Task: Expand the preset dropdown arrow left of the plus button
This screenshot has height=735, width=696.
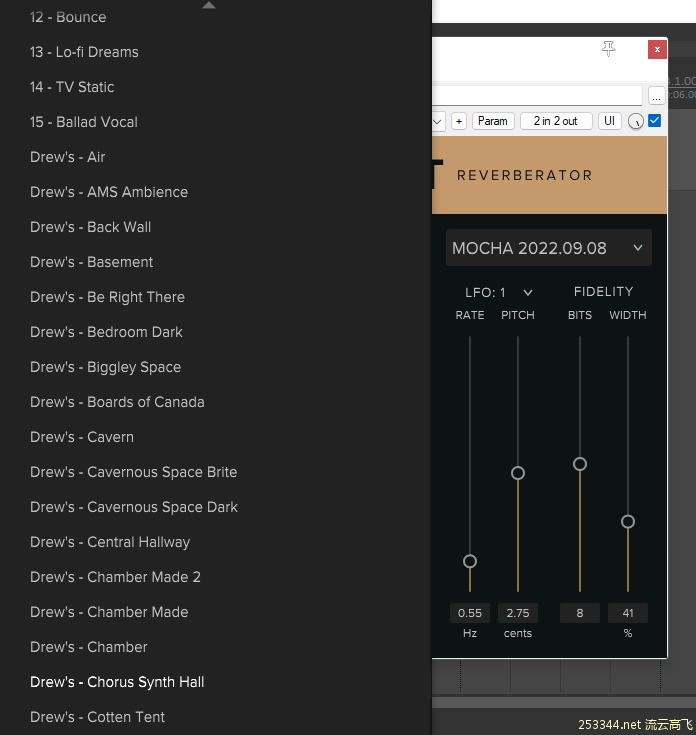Action: tap(438, 121)
